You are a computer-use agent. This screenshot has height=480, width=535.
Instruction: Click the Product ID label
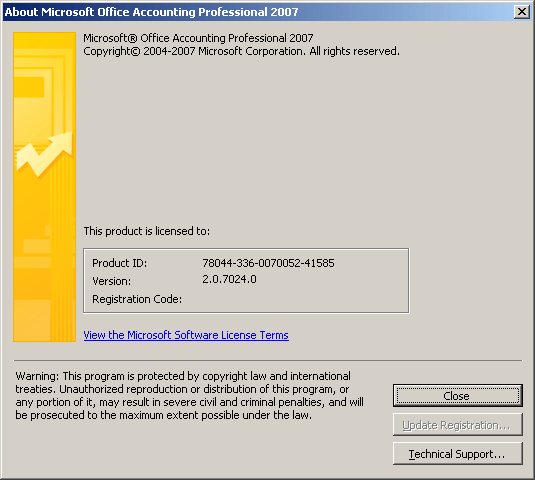pyautogui.click(x=119, y=263)
